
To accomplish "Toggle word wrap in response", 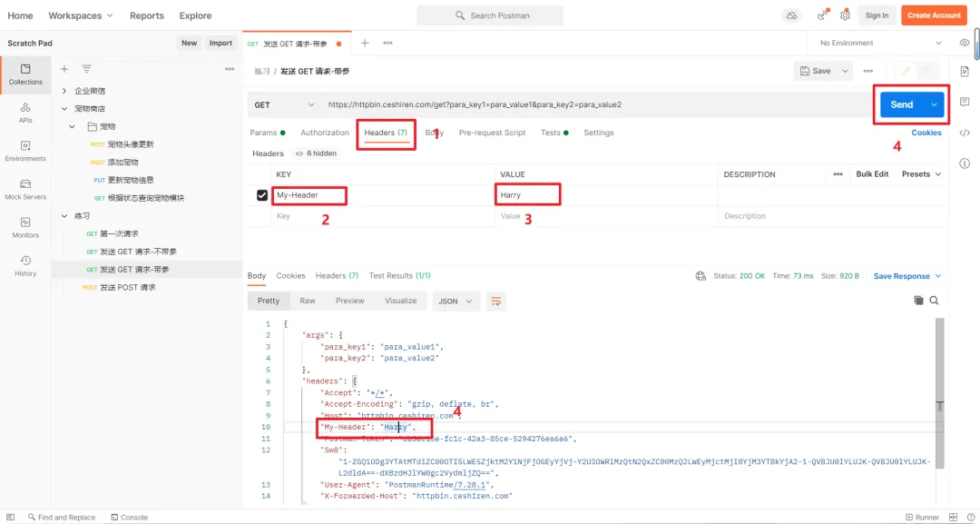I will click(495, 301).
